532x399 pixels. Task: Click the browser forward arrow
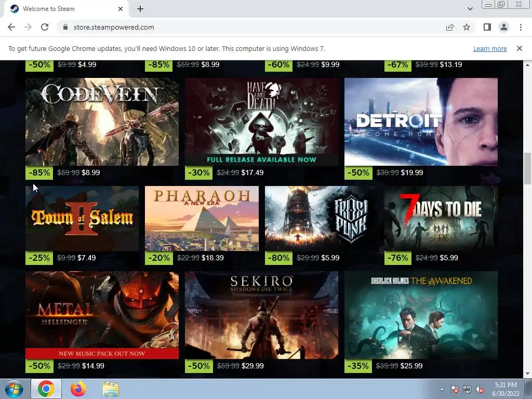pos(28,27)
